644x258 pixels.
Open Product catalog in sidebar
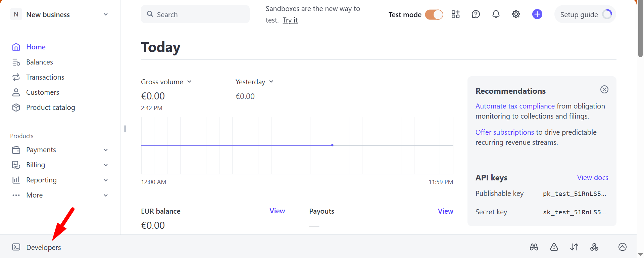click(x=50, y=107)
